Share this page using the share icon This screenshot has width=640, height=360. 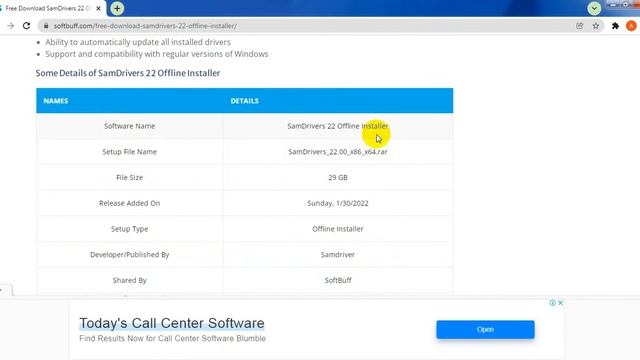click(x=580, y=26)
